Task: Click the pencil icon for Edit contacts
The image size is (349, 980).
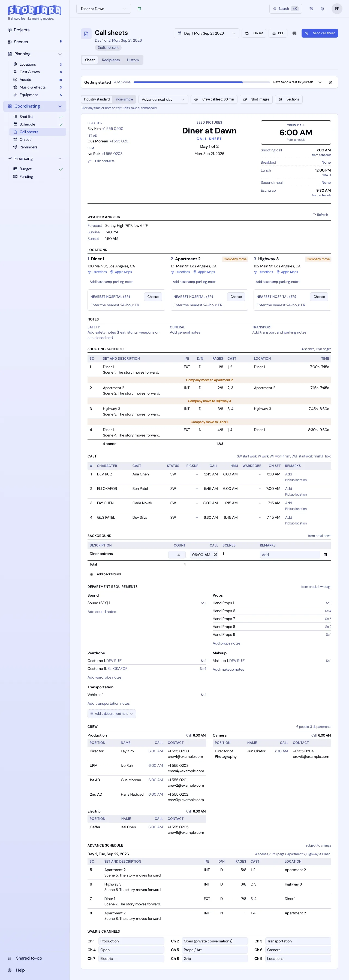Action: tap(89, 161)
